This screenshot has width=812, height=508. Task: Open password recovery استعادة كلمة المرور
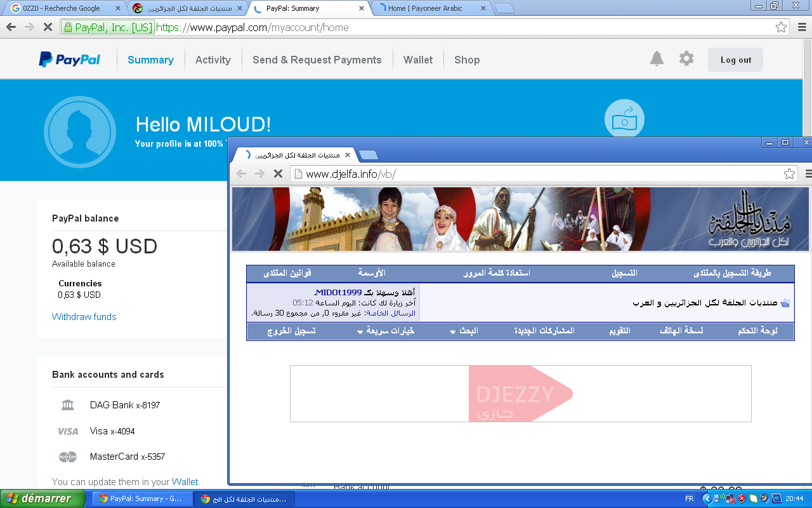(497, 273)
